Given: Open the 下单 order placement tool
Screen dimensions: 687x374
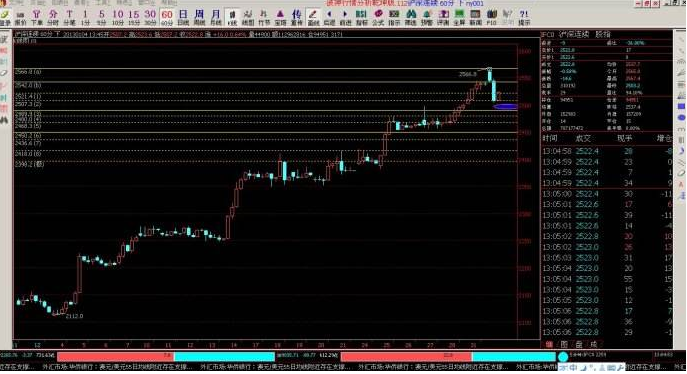Looking at the screenshot, I should click(x=37, y=18).
